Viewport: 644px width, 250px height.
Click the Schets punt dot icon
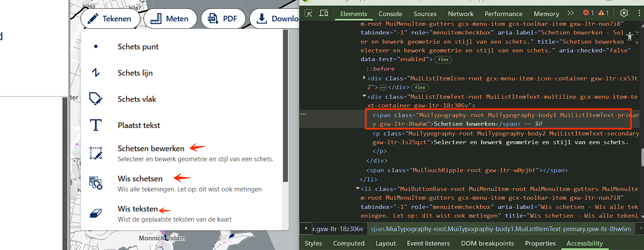(x=96, y=46)
